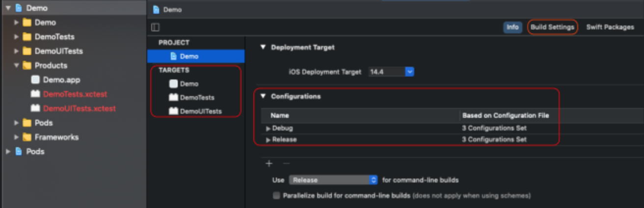
Task: Collapse the Configurations section
Action: click(263, 96)
